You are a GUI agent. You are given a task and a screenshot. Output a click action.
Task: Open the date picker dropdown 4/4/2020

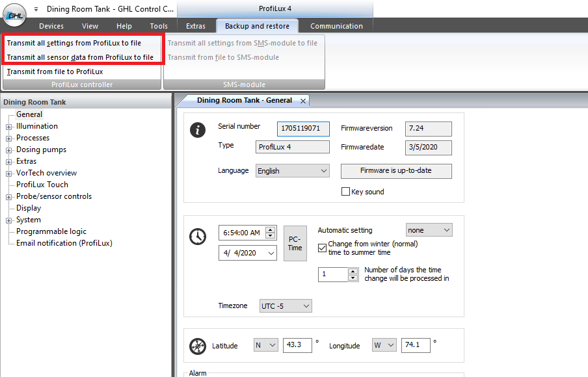point(271,253)
